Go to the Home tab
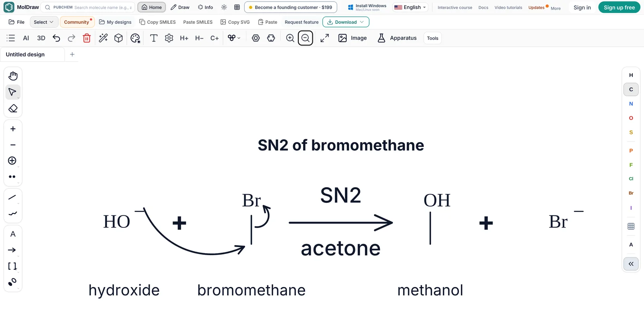 tap(152, 7)
